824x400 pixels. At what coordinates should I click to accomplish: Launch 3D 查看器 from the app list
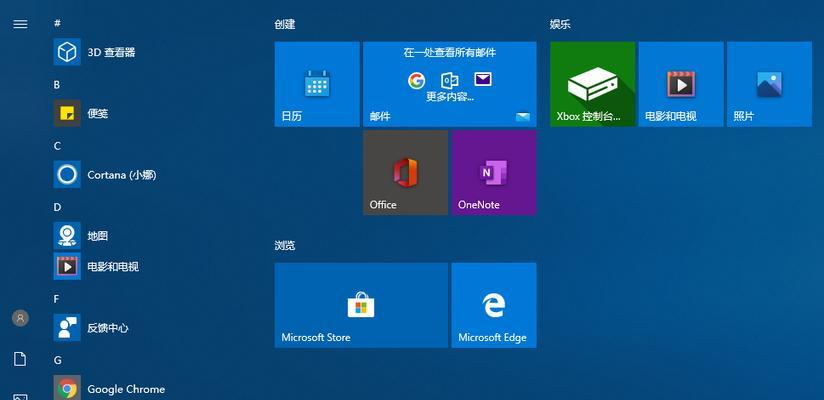click(x=95, y=52)
